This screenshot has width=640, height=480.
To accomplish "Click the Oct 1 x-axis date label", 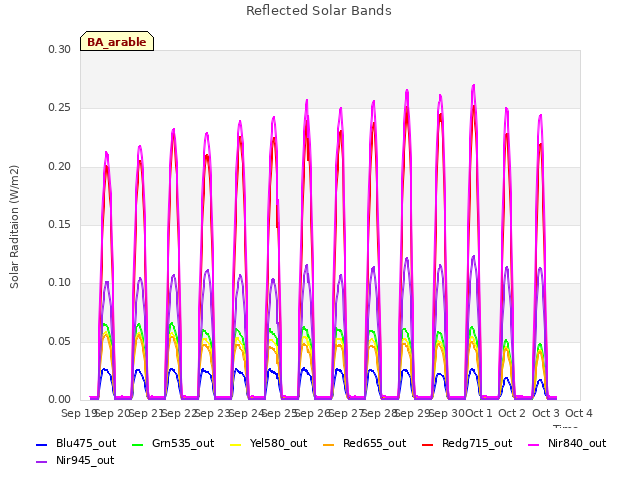I will click(479, 413).
